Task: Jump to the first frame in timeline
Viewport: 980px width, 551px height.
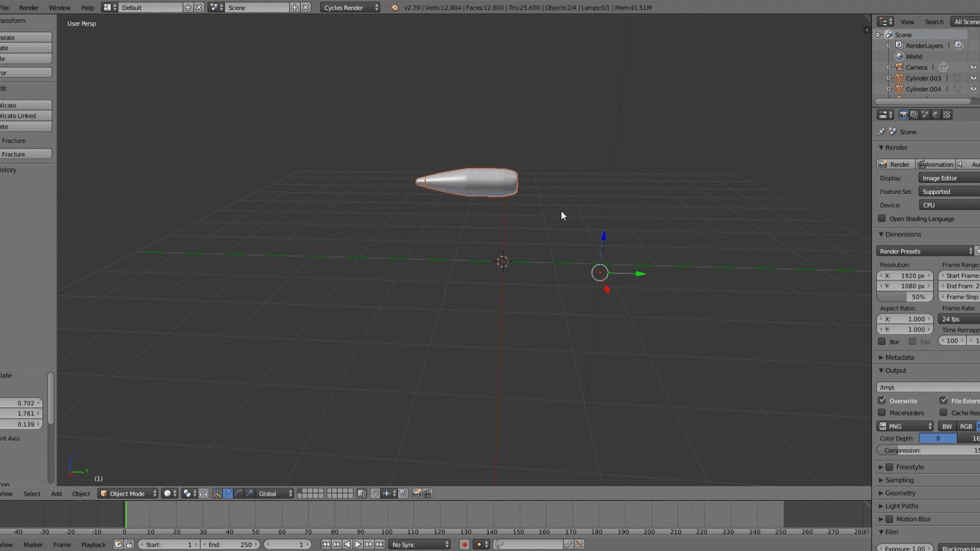Action: click(x=326, y=544)
